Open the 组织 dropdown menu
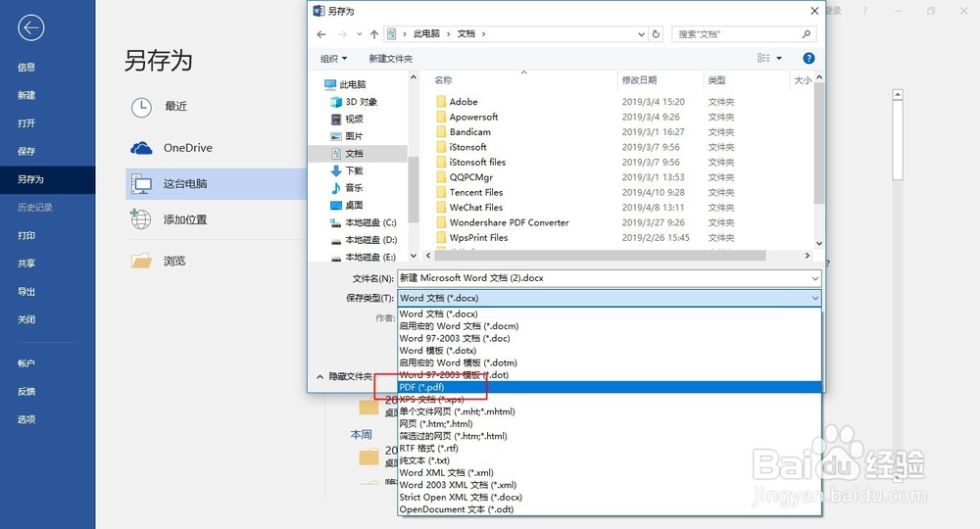Image resolution: width=980 pixels, height=529 pixels. 333,58
